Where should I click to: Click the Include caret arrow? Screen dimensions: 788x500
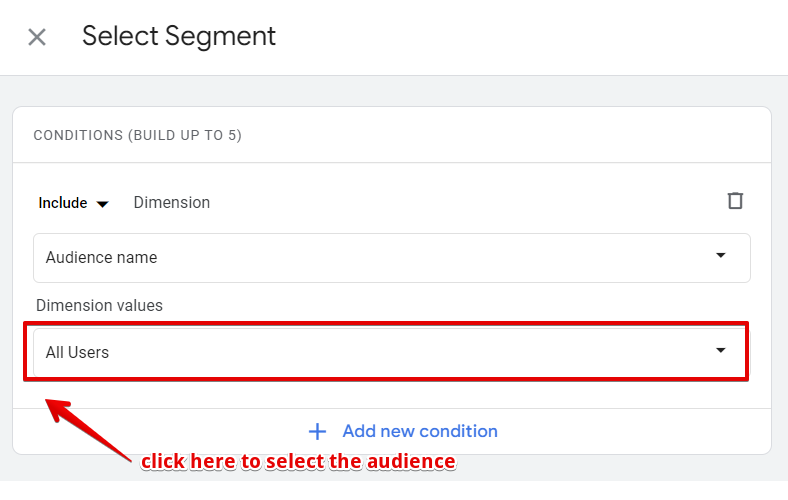click(102, 204)
